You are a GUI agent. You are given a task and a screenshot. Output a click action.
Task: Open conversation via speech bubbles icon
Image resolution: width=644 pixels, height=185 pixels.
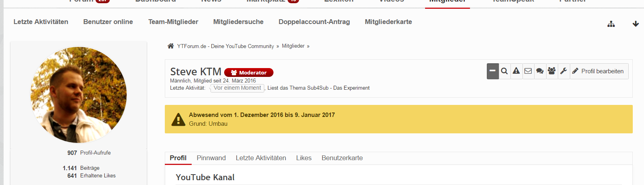(540, 71)
